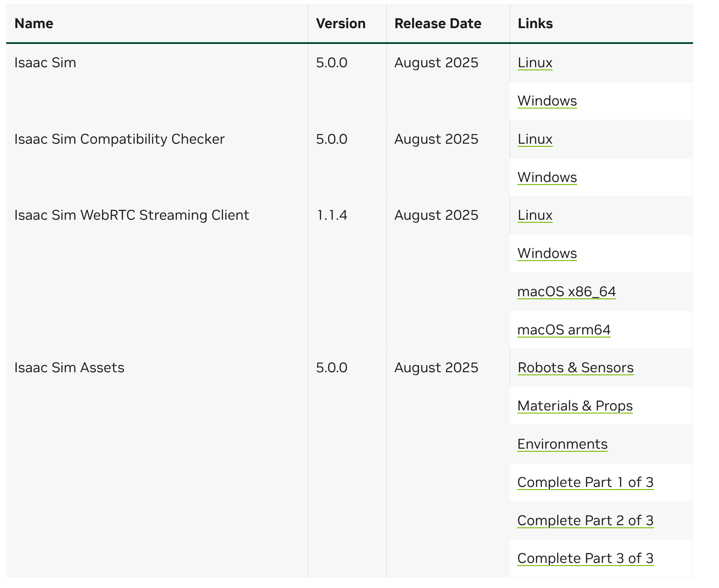Open Compatibility Checker Windows download link
The width and height of the screenshot is (719, 588).
(x=547, y=178)
